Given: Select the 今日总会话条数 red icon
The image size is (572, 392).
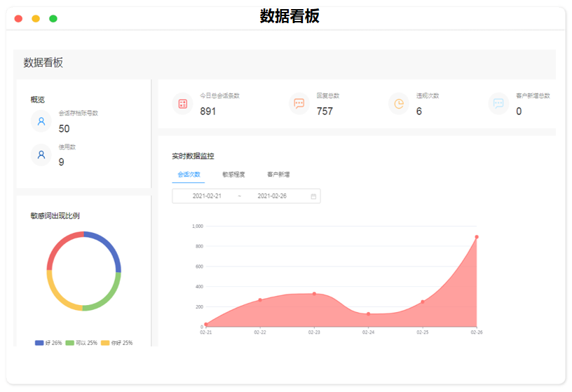Looking at the screenshot, I should click(x=183, y=104).
